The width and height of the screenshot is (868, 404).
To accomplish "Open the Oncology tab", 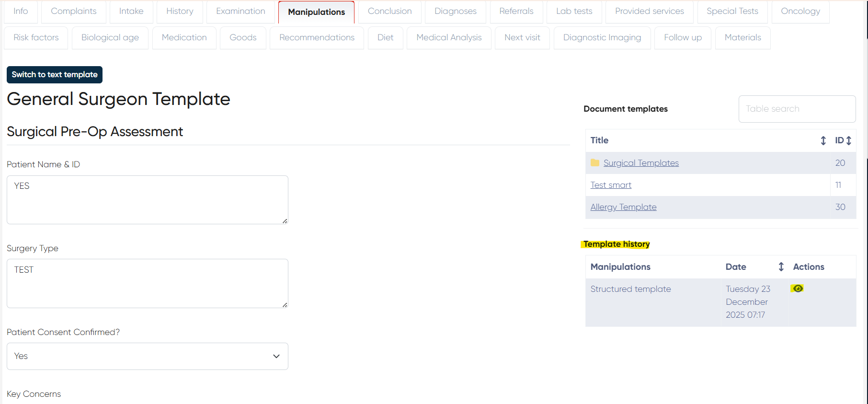I will [800, 12].
